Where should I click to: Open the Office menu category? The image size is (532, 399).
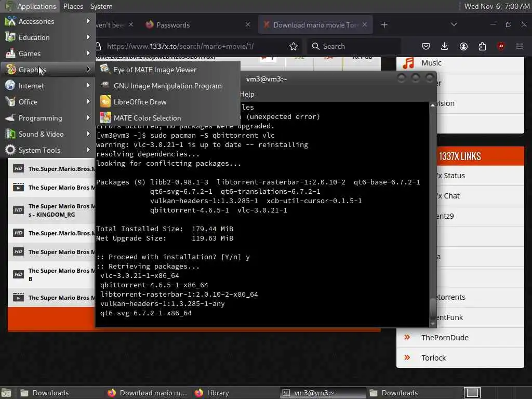coord(48,102)
